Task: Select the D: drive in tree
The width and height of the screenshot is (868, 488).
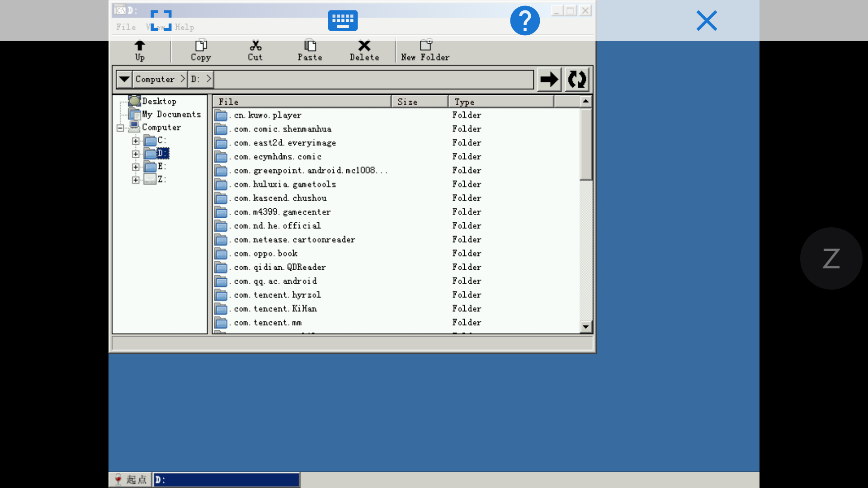Action: pos(163,153)
